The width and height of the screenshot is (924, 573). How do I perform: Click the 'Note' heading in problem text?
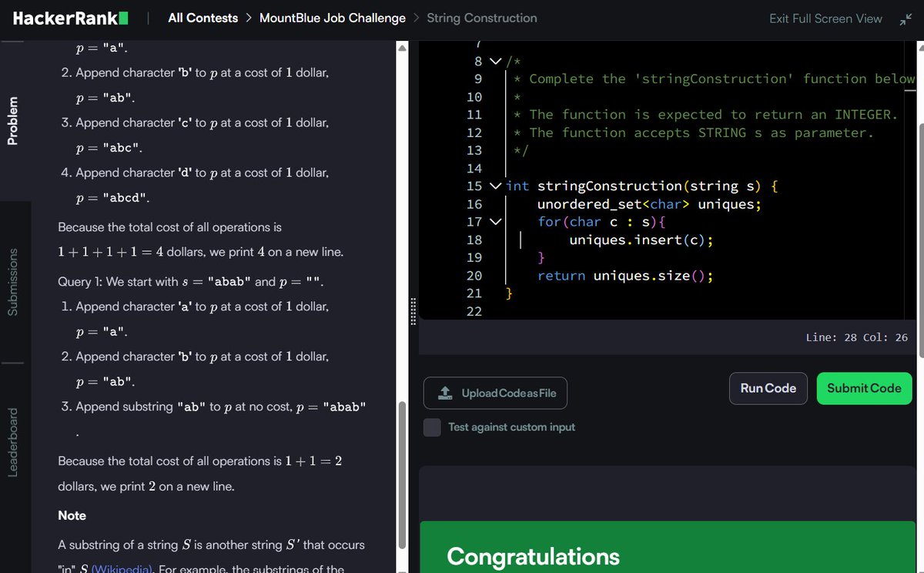(x=72, y=515)
